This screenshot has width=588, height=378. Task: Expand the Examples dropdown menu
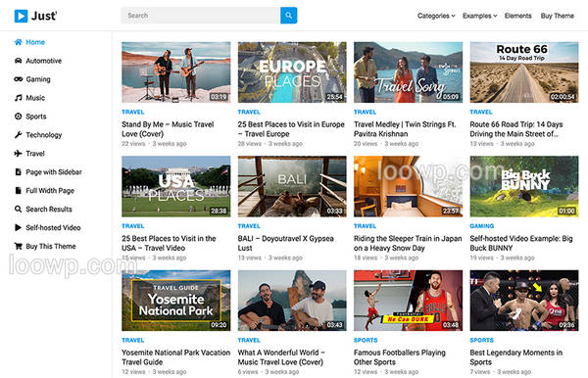pyautogui.click(x=479, y=16)
